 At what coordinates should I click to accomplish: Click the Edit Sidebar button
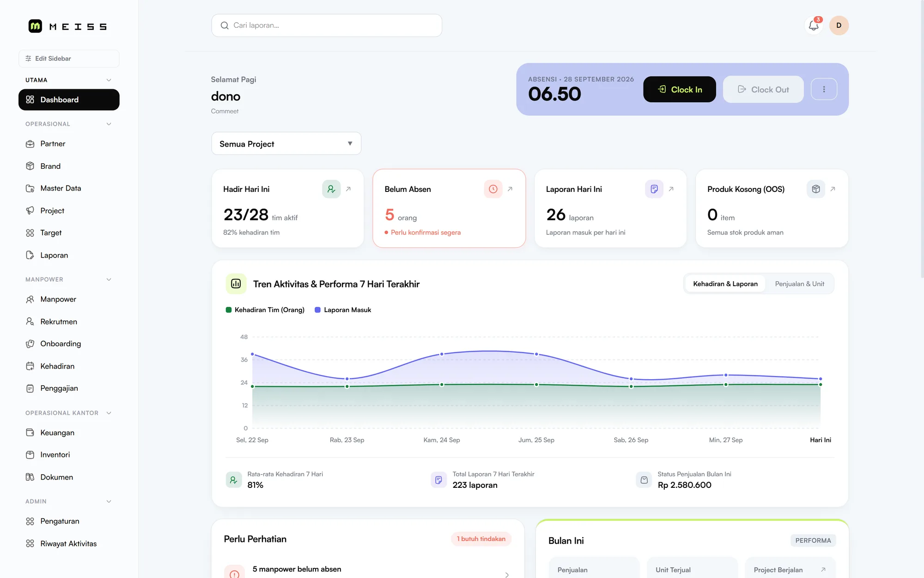69,59
